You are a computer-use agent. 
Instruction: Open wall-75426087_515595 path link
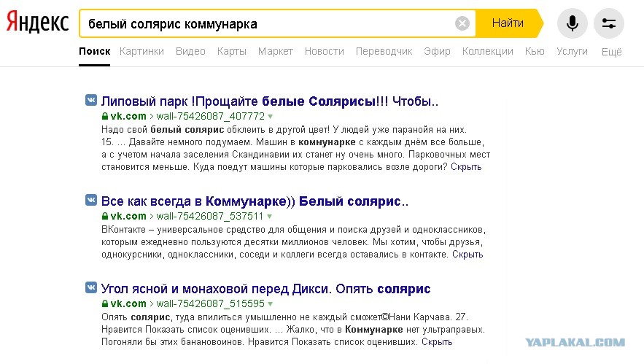(211, 303)
